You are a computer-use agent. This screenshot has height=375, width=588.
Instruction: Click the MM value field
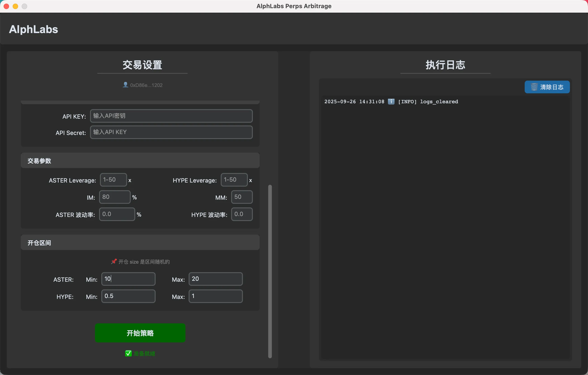(x=242, y=197)
